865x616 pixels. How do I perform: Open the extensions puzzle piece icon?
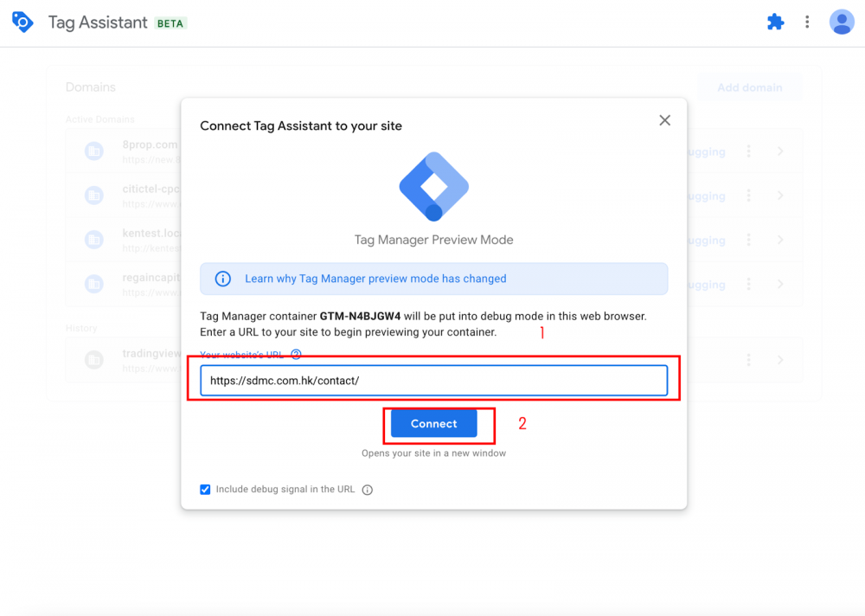pos(776,22)
